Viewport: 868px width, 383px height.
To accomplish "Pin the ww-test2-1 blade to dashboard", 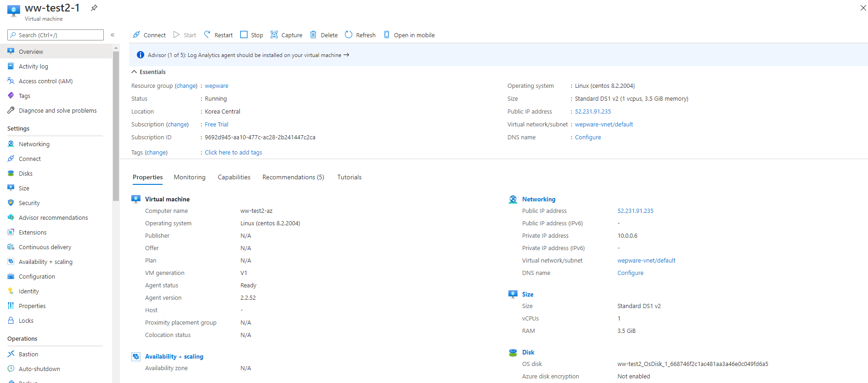I will [x=94, y=8].
